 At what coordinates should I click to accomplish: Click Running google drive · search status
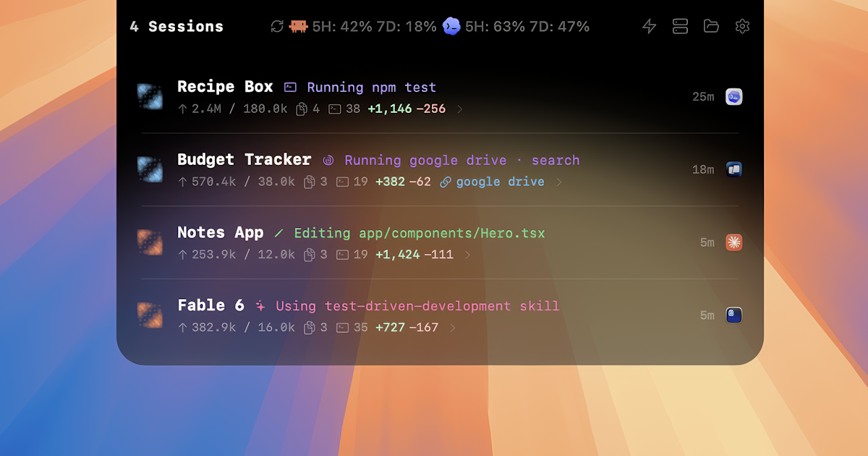pyautogui.click(x=462, y=160)
